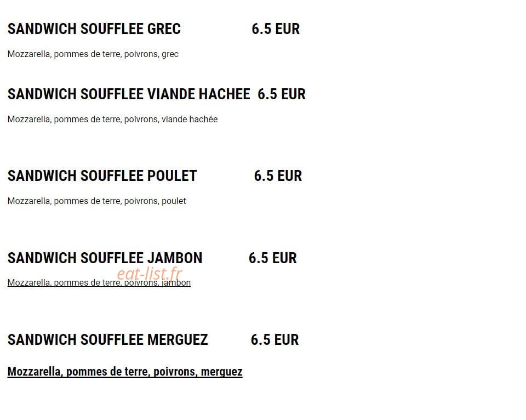Select the Viande Hachee 6.5 EUR price
The height and width of the screenshot is (420, 526).
[282, 94]
